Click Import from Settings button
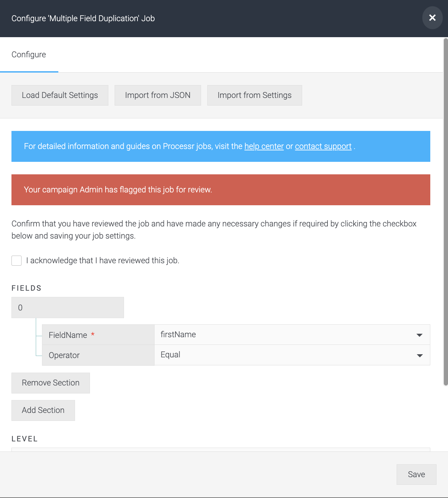The height and width of the screenshot is (498, 448). click(x=255, y=95)
